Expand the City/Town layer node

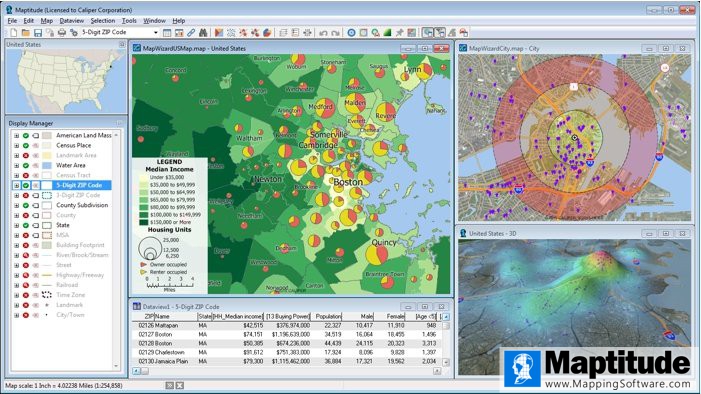pos(17,315)
